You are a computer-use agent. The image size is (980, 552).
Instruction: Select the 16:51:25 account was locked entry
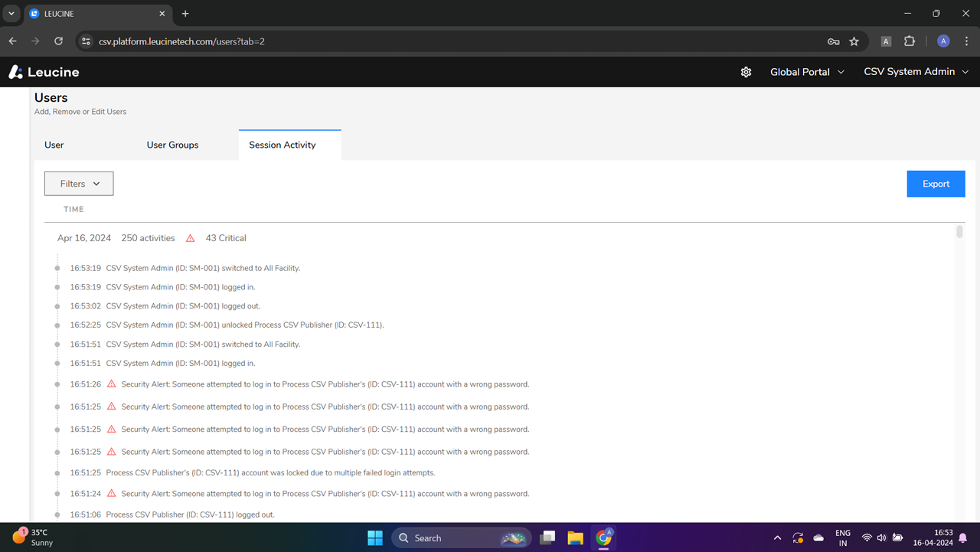click(x=253, y=472)
